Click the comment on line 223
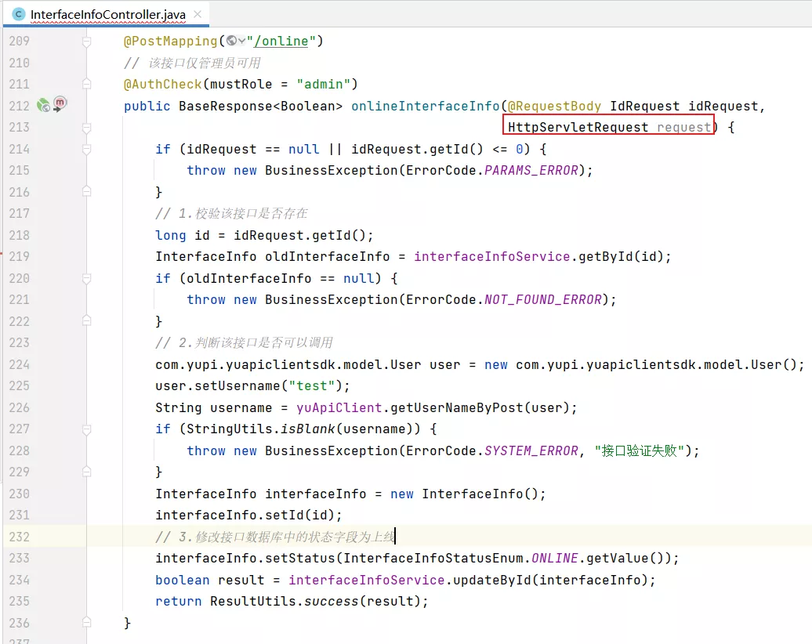Screen dimensions: 812x644 pyautogui.click(x=244, y=342)
